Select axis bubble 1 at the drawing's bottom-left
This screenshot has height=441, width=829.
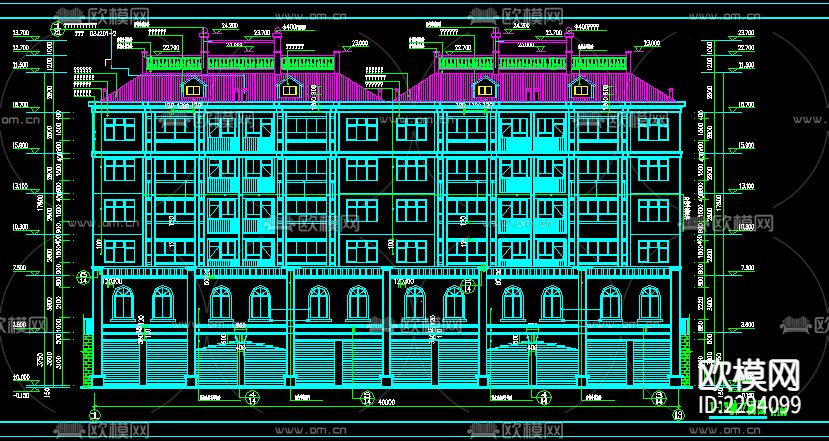[94, 415]
